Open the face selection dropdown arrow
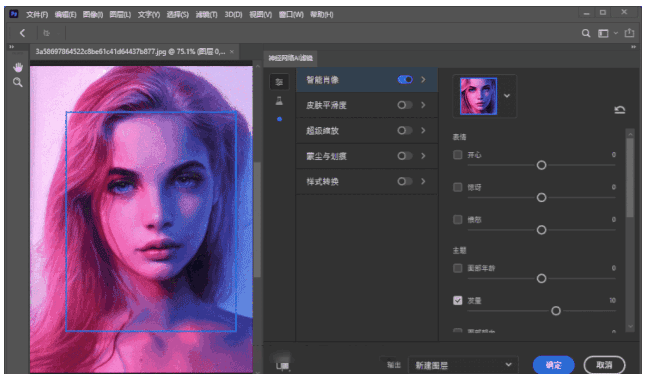The image size is (648, 382). pyautogui.click(x=507, y=96)
